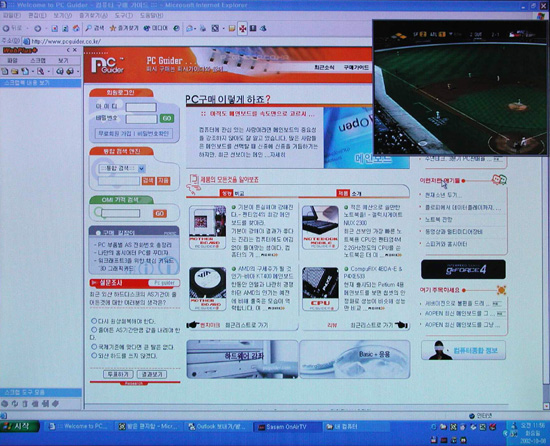Submit vote with 투표하기 button
550x446 pixels.
coord(118,374)
